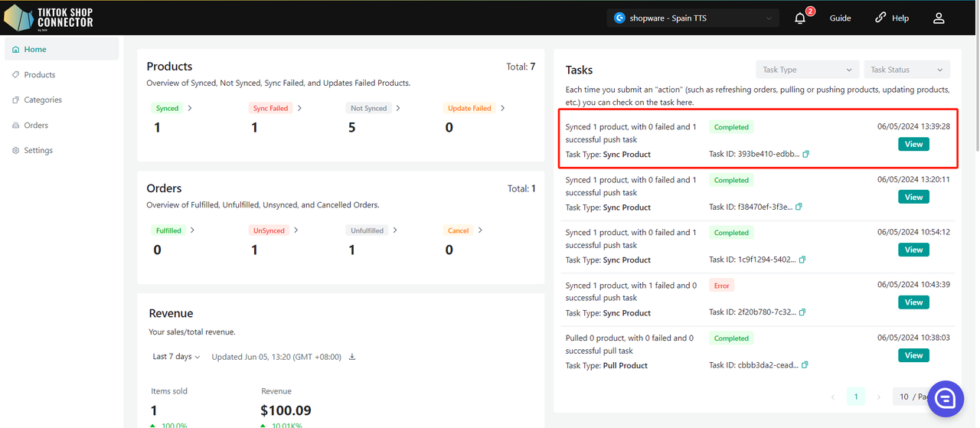Click the notification bell icon
Image resolution: width=980 pixels, height=428 pixels.
point(800,18)
